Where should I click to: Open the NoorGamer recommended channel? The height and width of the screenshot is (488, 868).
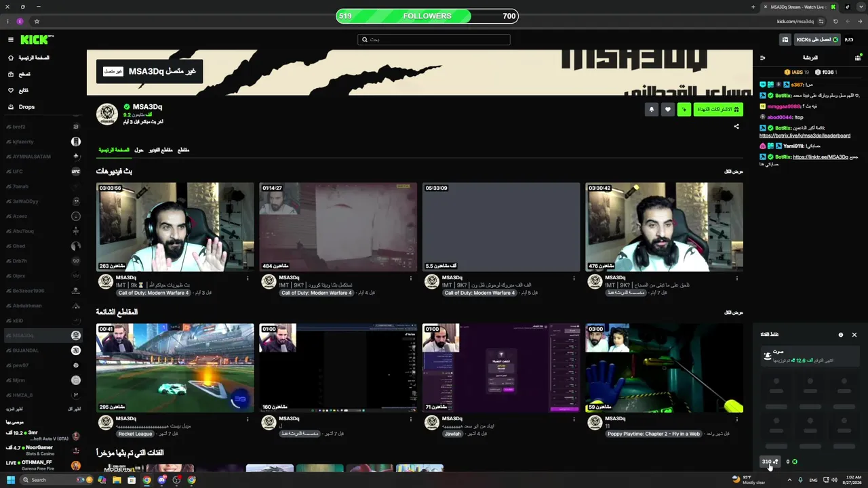43,451
